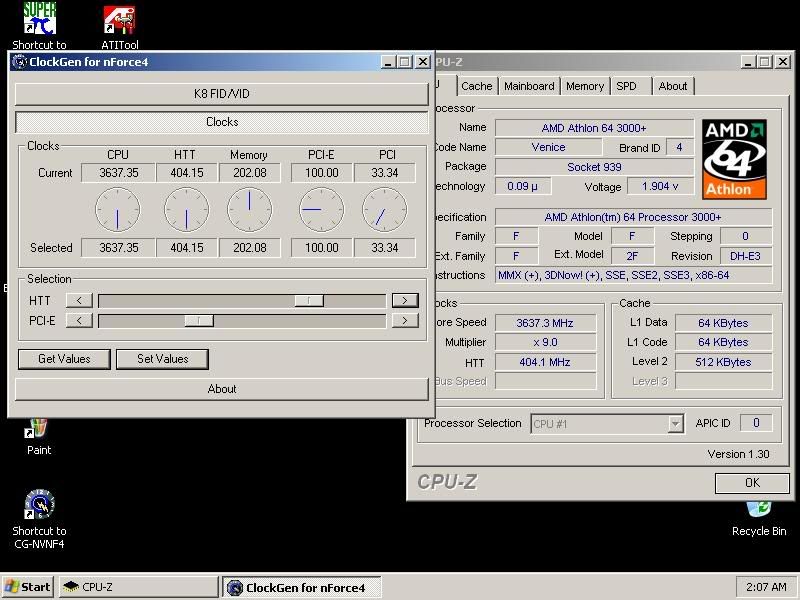Click the Current CPU value 3637.35
800x600 pixels.
tap(118, 173)
